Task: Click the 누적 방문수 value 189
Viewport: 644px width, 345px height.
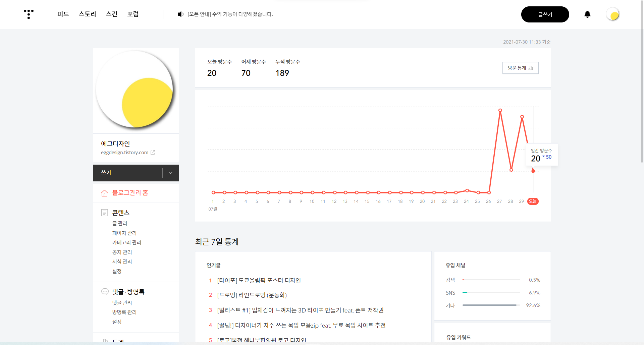Action: (282, 73)
